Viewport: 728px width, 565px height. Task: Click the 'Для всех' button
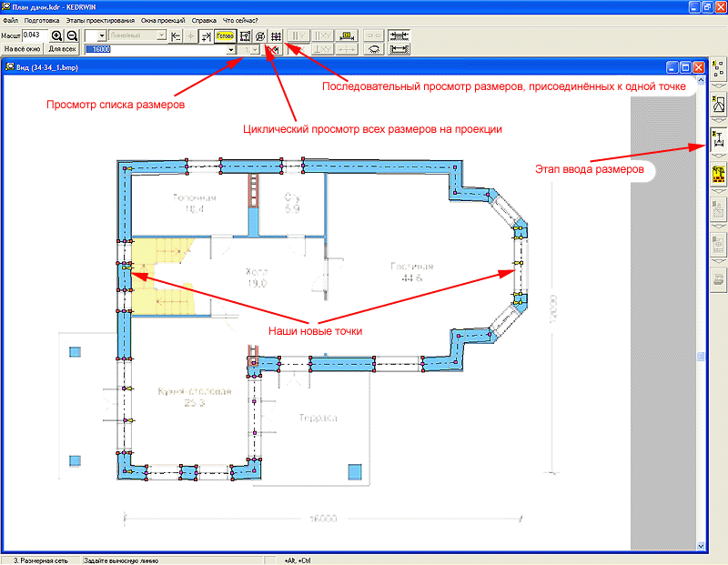pos(62,49)
